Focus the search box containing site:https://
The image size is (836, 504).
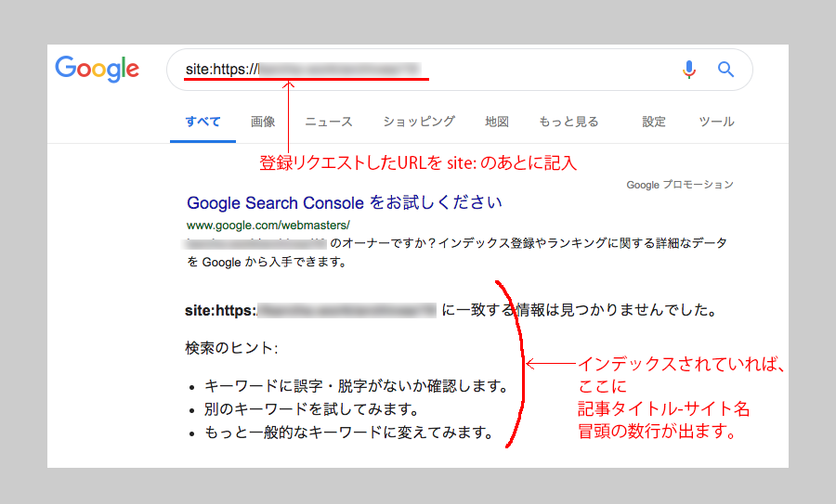coord(418,70)
